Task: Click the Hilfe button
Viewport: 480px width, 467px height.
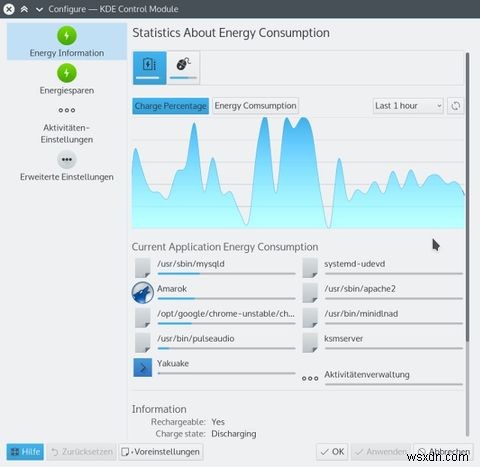Action: (25, 452)
